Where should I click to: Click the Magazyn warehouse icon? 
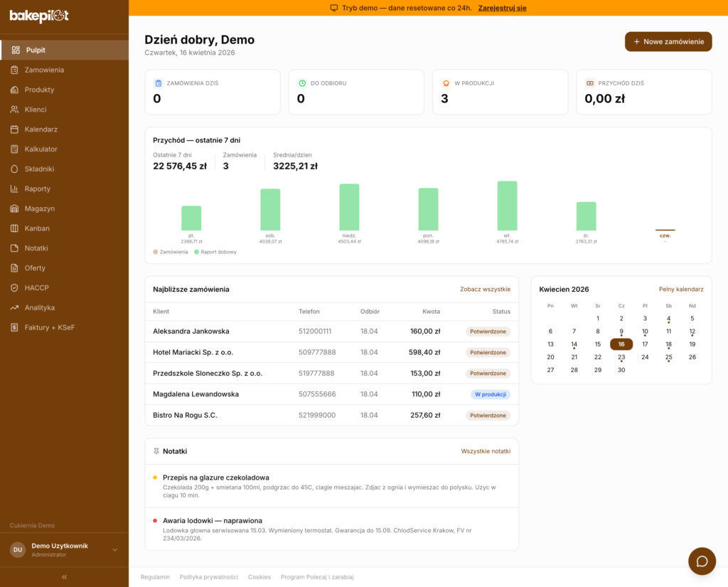click(x=14, y=208)
